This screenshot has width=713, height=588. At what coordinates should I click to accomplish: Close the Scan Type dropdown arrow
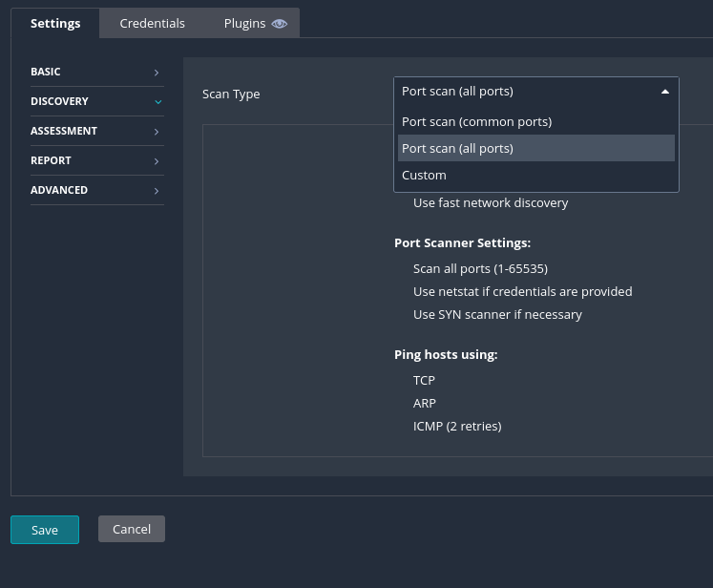pyautogui.click(x=664, y=92)
